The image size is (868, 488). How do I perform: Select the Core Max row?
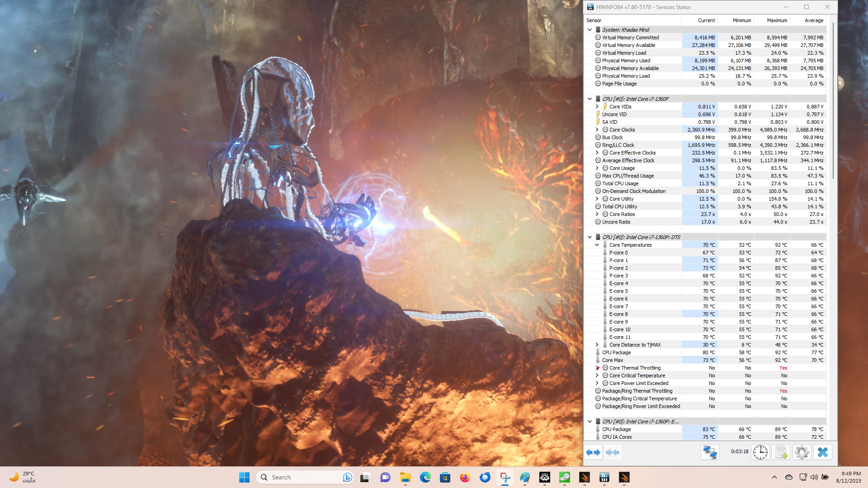coord(705,360)
